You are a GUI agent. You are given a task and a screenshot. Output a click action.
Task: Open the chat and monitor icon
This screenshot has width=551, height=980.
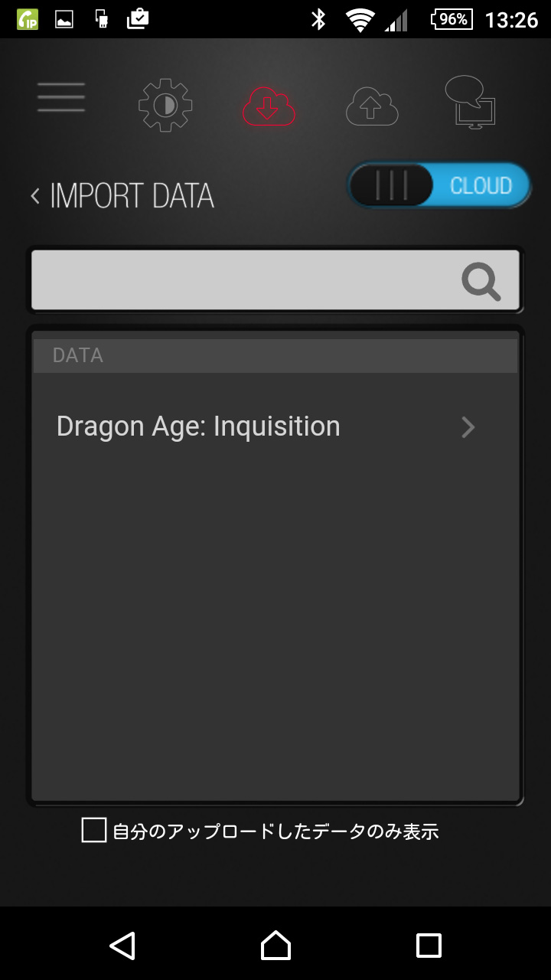tap(470, 103)
